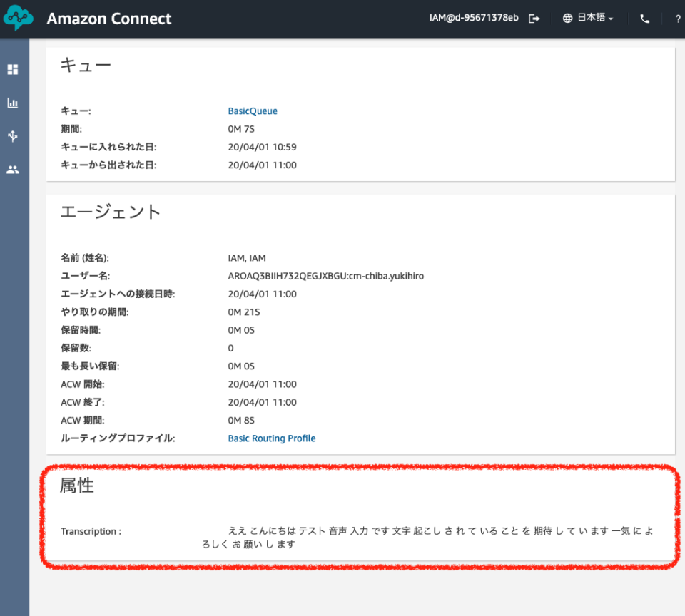
Task: Click the キューに入れられた日 label
Action: tap(108, 147)
